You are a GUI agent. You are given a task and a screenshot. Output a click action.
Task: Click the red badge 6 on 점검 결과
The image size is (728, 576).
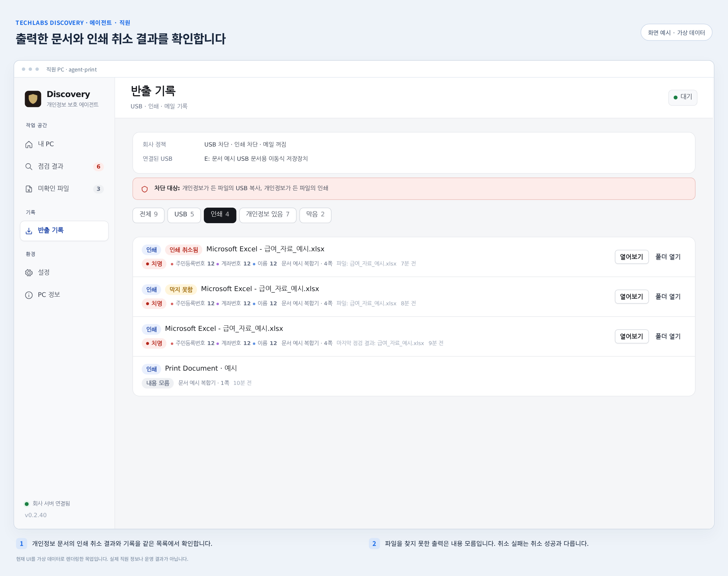click(x=98, y=167)
